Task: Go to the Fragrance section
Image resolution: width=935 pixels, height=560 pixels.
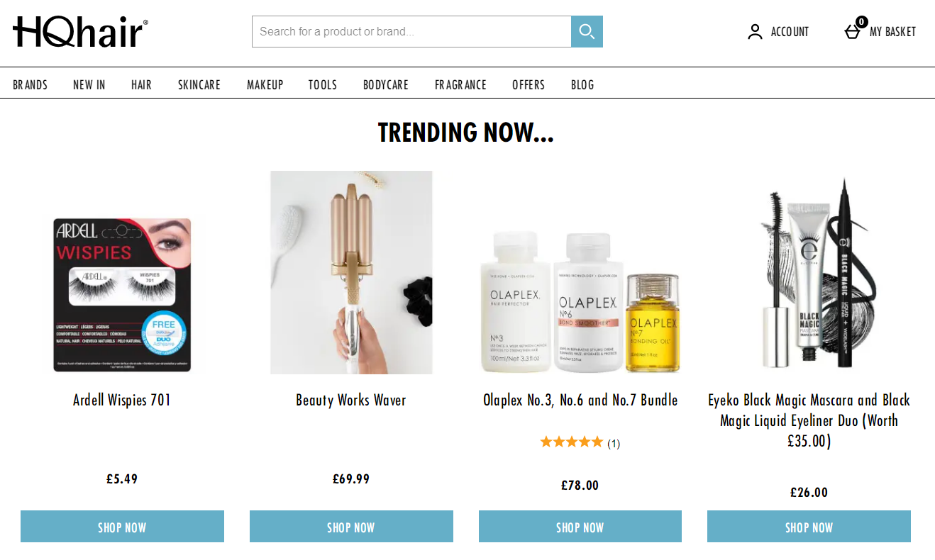Action: [460, 85]
